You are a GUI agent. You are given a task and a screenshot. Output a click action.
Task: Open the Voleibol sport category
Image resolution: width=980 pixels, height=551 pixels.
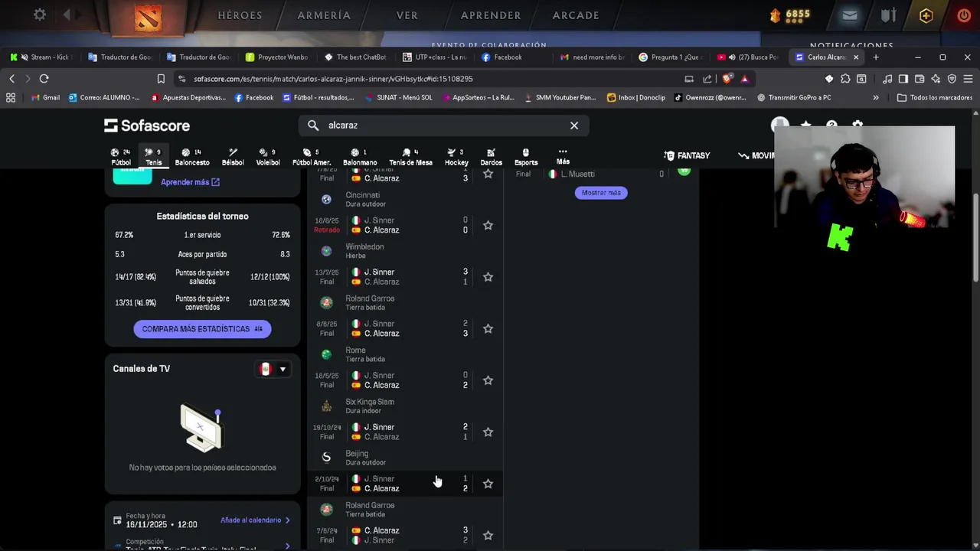tap(268, 157)
